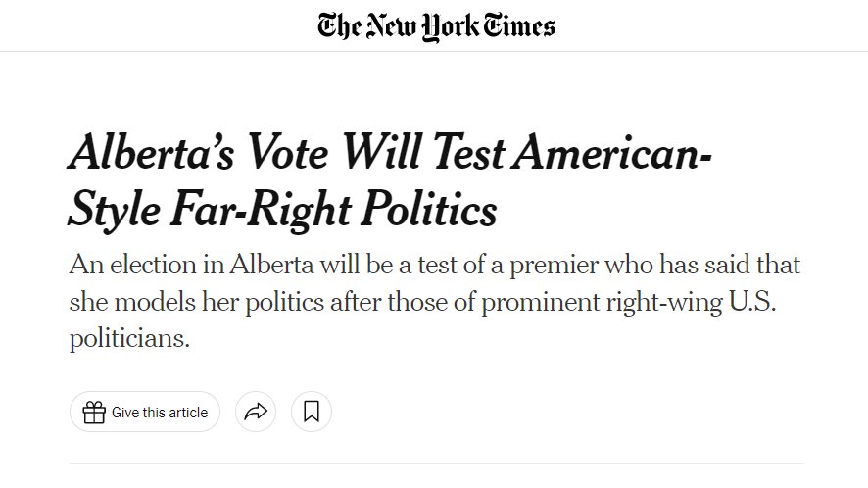This screenshot has height=488, width=868.
Task: Click the headline line 'Style Far-Right Politics'
Action: tap(282, 210)
